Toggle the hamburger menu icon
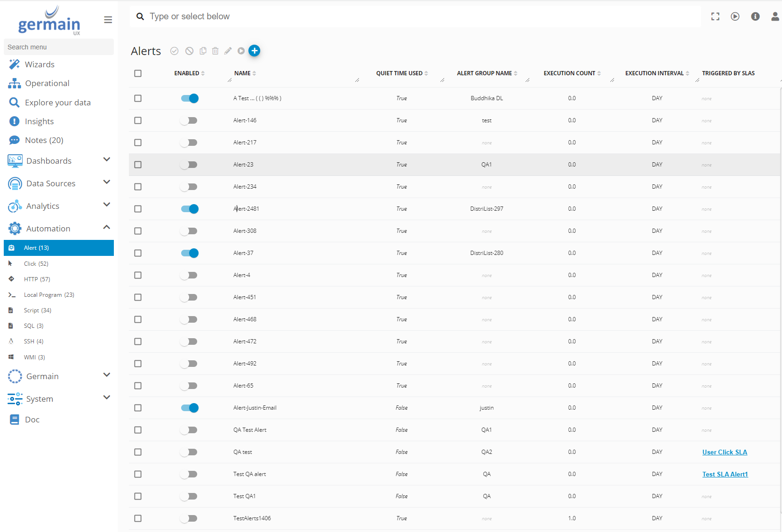The width and height of the screenshot is (782, 532). [x=108, y=20]
